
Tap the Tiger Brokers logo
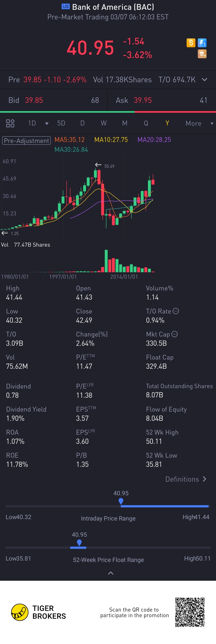(20, 612)
